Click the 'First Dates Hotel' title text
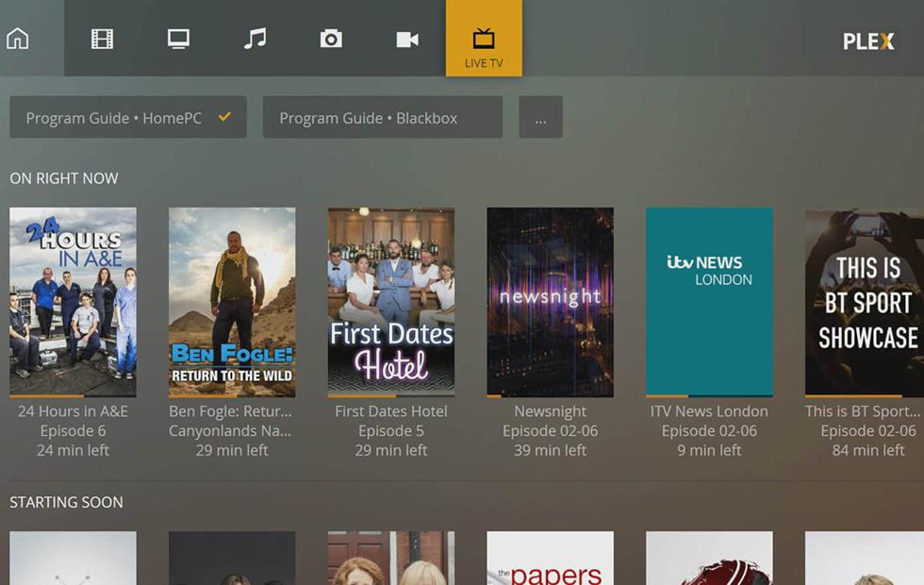The height and width of the screenshot is (585, 924). point(391,411)
